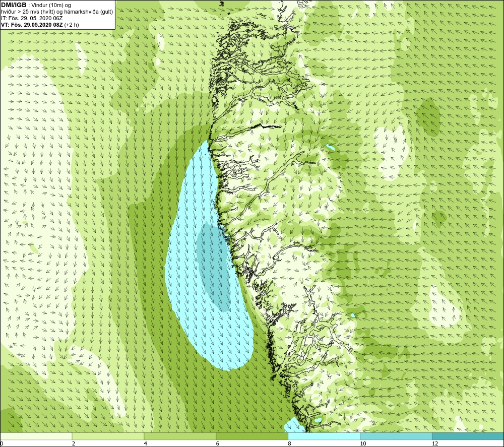Click the scale label '0'
504x447 pixels.
pyautogui.click(x=2, y=444)
